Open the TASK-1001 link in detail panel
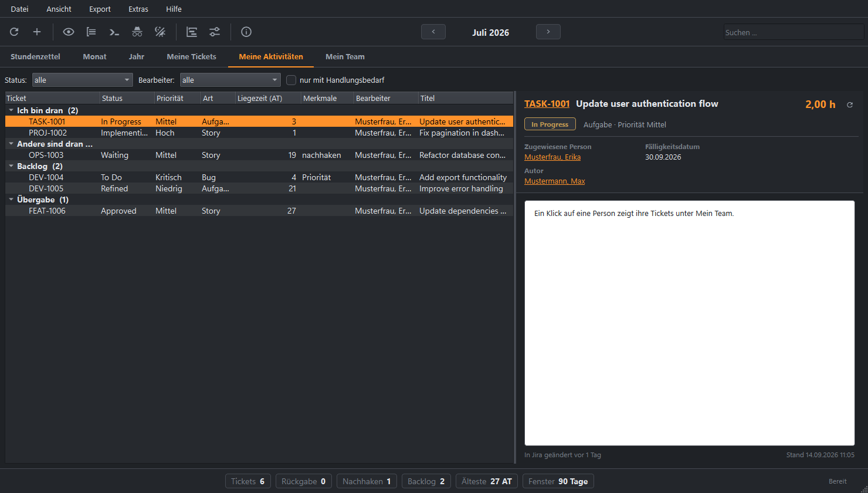The width and height of the screenshot is (868, 493). pos(547,104)
